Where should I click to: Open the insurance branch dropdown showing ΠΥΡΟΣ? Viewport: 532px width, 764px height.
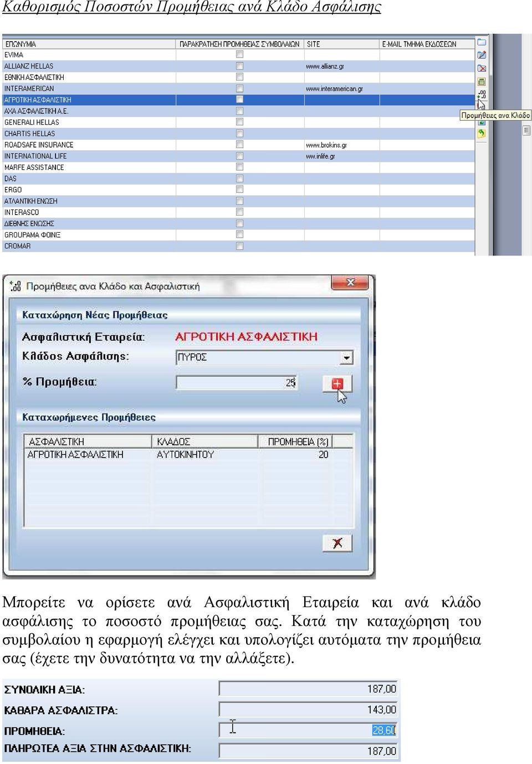point(346,357)
